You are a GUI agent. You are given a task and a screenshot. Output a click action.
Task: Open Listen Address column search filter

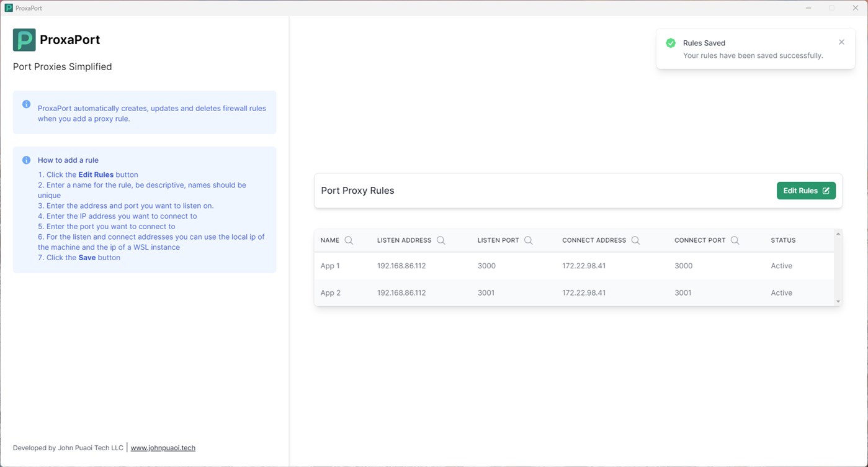441,240
